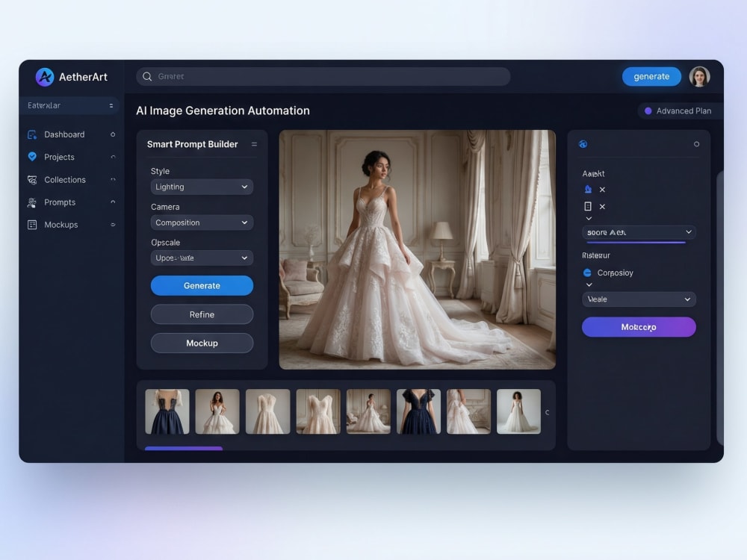The width and height of the screenshot is (747, 560).
Task: Click the Aaakt section label
Action: [593, 174]
